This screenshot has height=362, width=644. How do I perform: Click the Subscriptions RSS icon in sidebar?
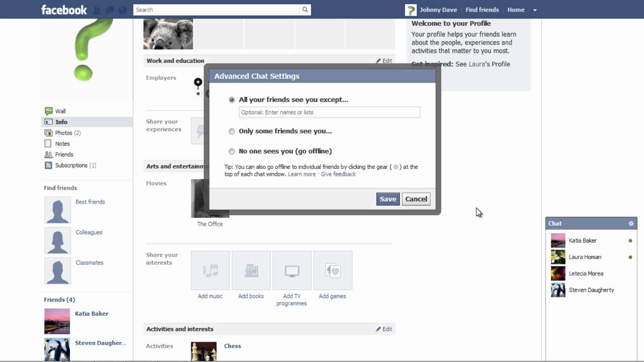(x=48, y=165)
